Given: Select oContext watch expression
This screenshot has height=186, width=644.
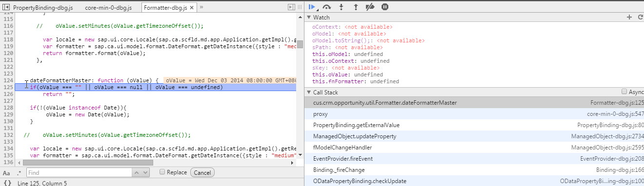Looking at the screenshot, I should click(352, 27).
